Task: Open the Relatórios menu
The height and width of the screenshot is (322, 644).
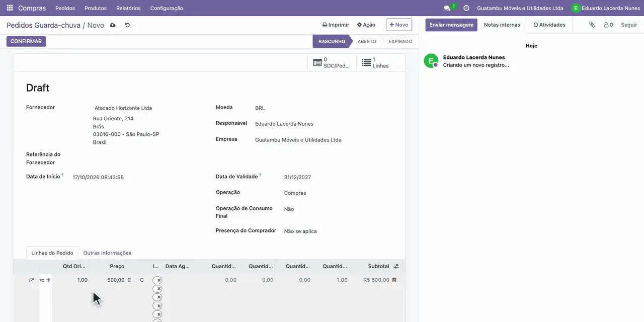Action: coord(128,8)
